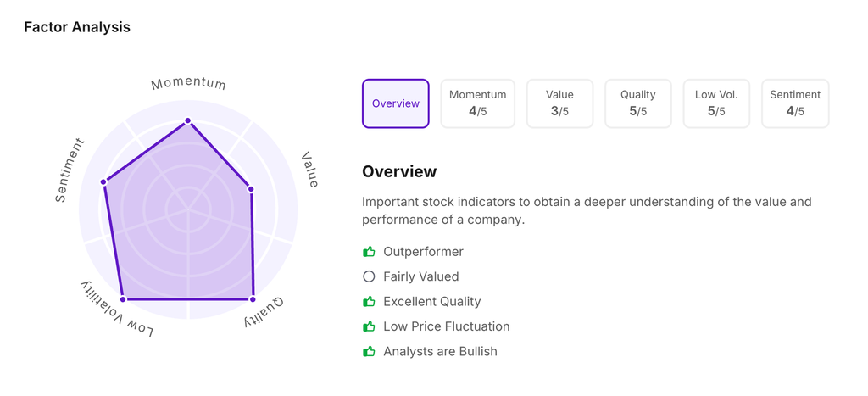This screenshot has width=868, height=396.
Task: Click circle icon next to Fairly Valued
Action: [369, 276]
